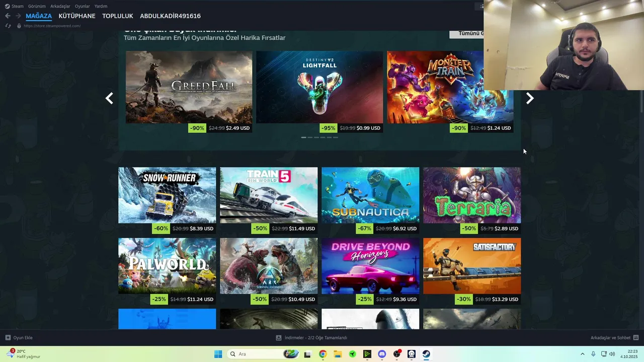Click Satisfactory's -30% discount badge

[463, 299]
